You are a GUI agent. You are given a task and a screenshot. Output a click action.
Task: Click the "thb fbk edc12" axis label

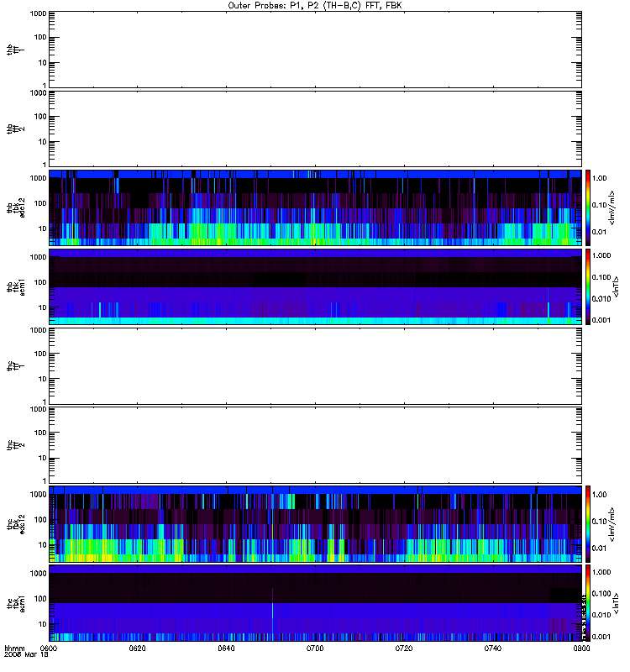coord(15,207)
